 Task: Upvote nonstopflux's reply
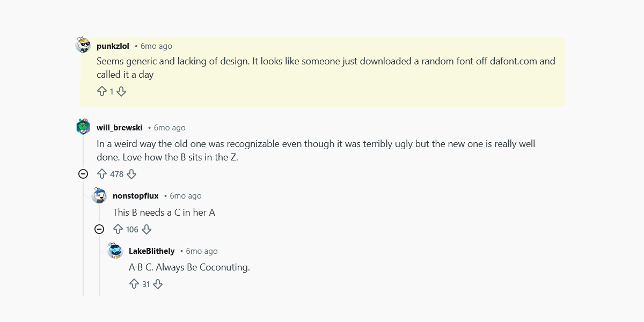119,229
